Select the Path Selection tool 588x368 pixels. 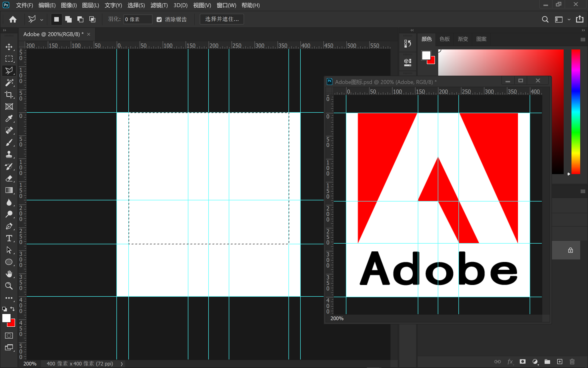tap(9, 250)
